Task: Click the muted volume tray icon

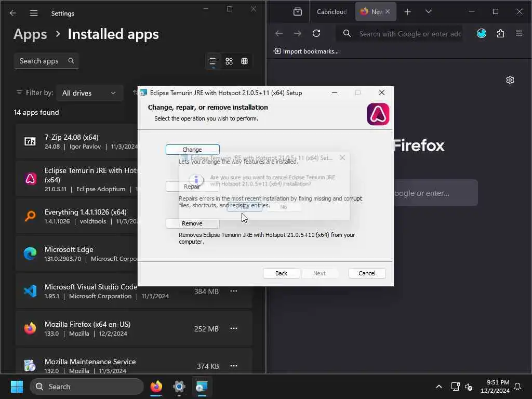Action: tap(469, 387)
